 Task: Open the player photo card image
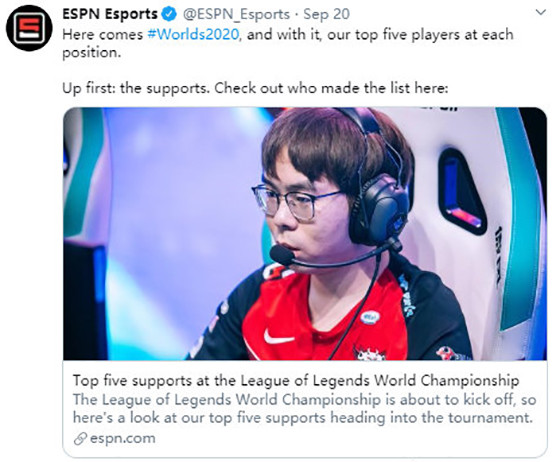tap(305, 233)
